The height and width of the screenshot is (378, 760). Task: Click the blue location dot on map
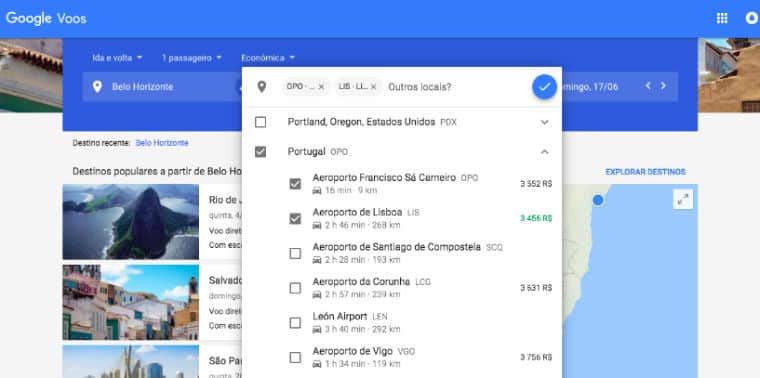[x=598, y=200]
